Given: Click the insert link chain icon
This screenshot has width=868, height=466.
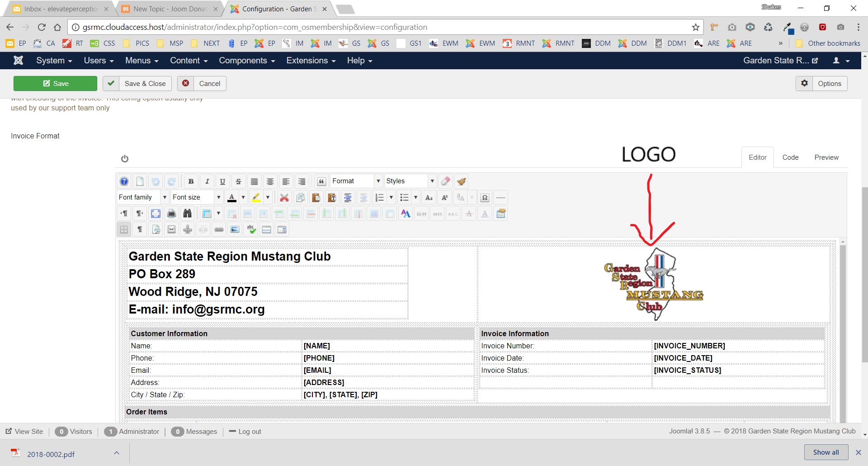Looking at the screenshot, I should coord(219,230).
